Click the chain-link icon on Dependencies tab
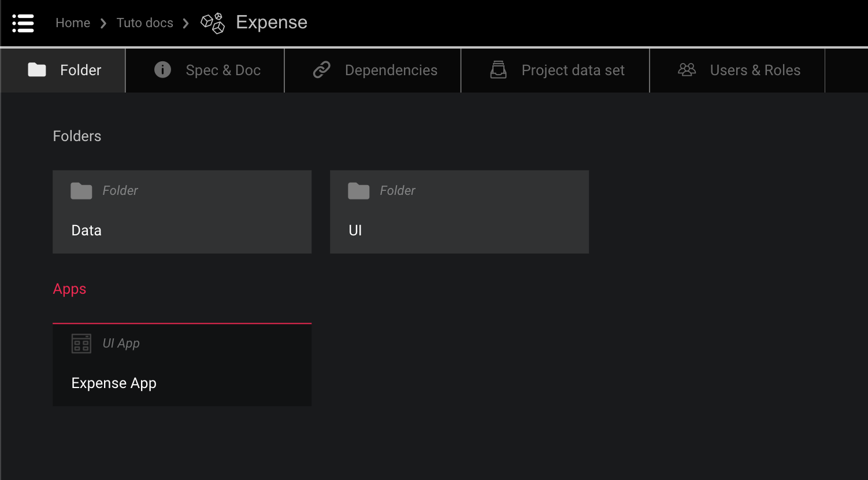 click(321, 69)
